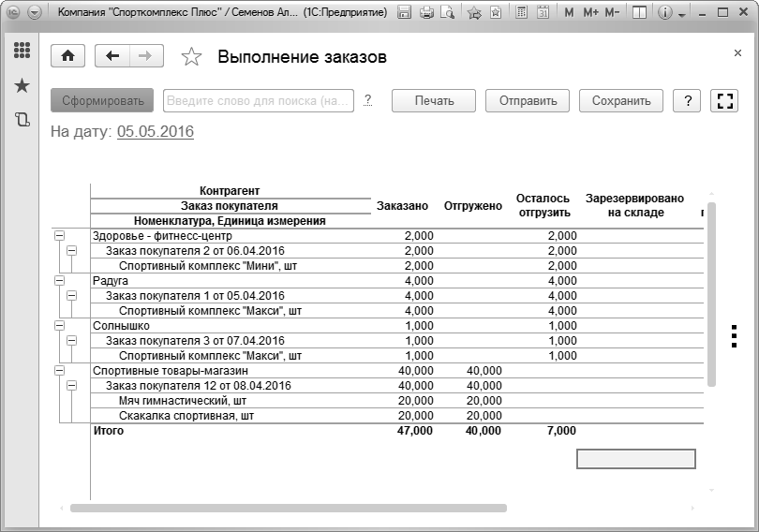Screen dimensions: 759x532
Task: Open the three-dot side panel handle
Action: pyautogui.click(x=735, y=336)
